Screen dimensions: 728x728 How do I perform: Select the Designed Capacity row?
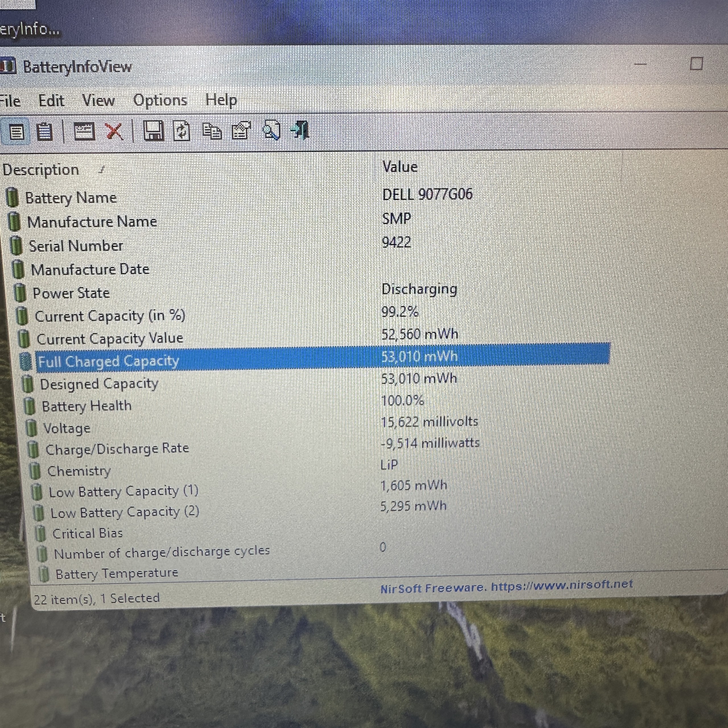click(99, 384)
